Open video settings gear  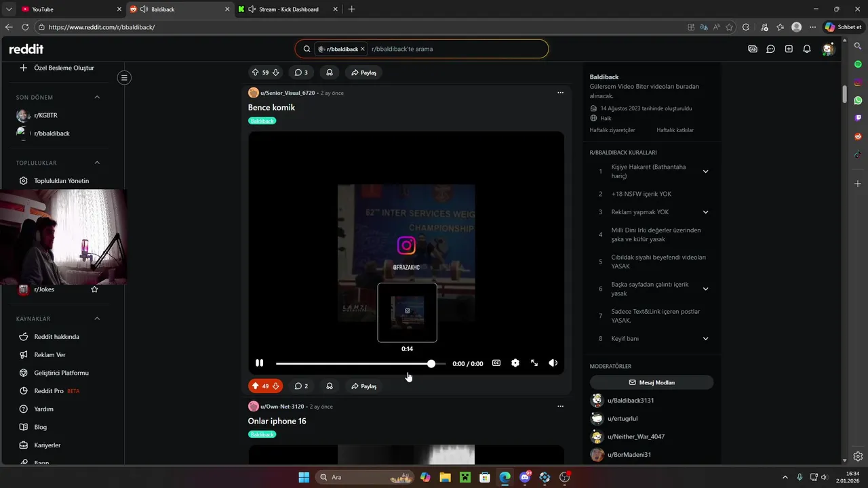click(515, 363)
